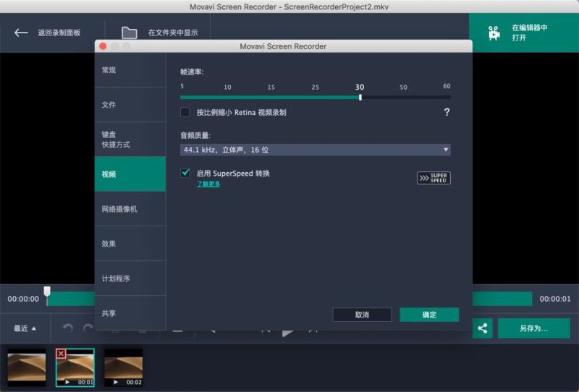Click the 另存为 save as button
The width and height of the screenshot is (579, 392).
point(533,328)
